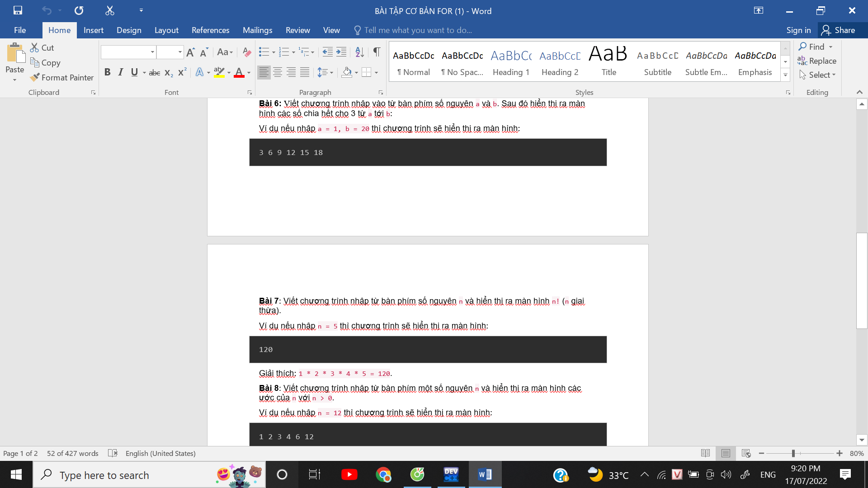Screen dimensions: 868x488
Task: Switch to the Insert tab
Action: (94, 30)
